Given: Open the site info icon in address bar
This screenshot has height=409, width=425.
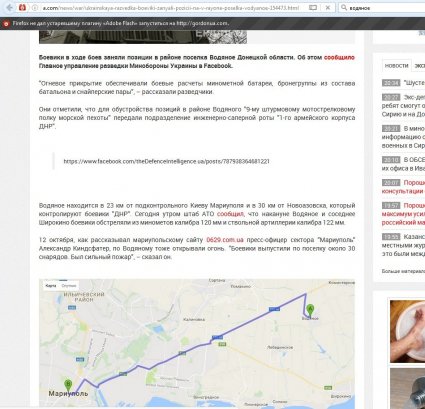Looking at the screenshot, I should (x=35, y=8).
